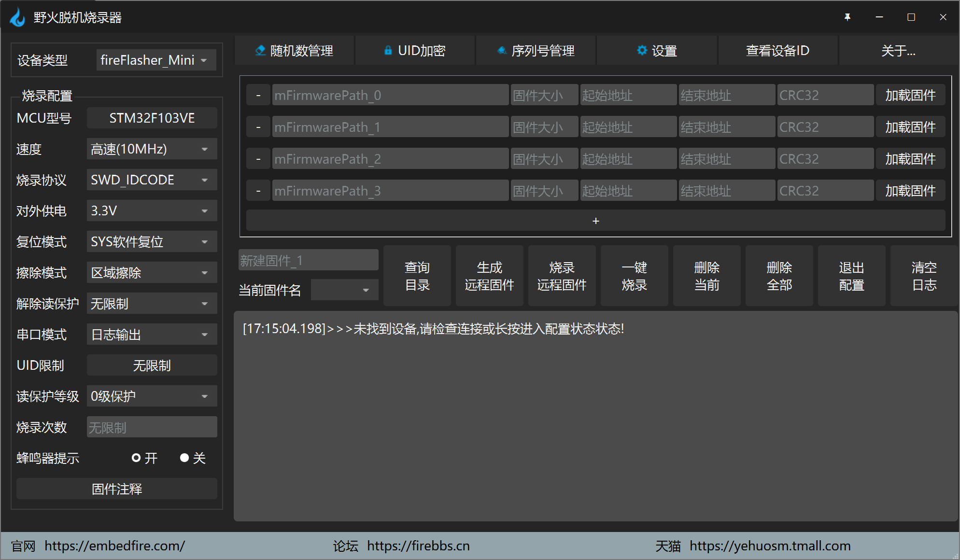
Task: Click 起始地址 field in mFirmwarePath_0 row
Action: tap(628, 95)
